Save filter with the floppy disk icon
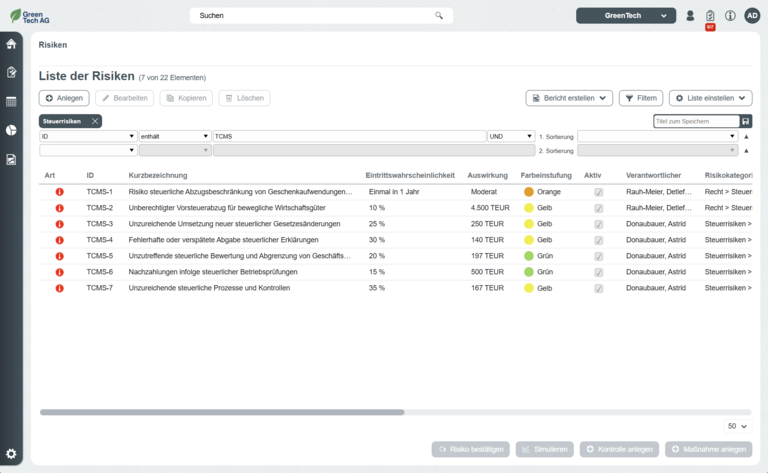The height and width of the screenshot is (473, 768). pyautogui.click(x=746, y=121)
